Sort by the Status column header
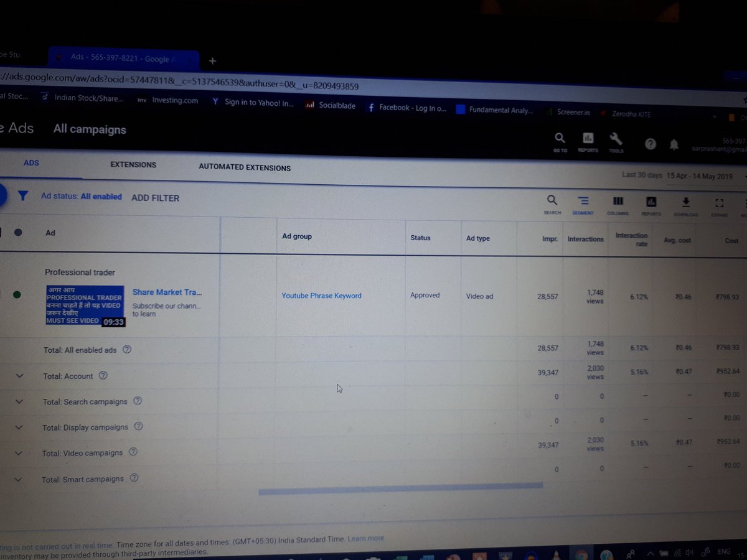The height and width of the screenshot is (560, 747). coord(420,238)
